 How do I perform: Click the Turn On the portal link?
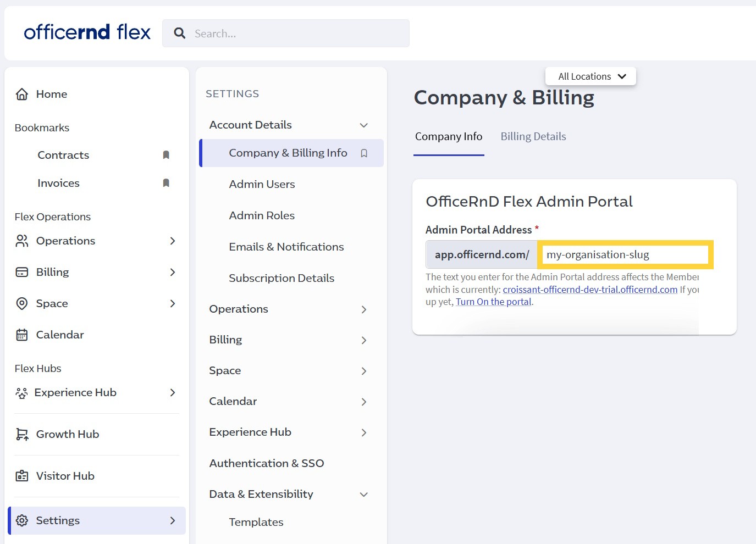coord(493,301)
